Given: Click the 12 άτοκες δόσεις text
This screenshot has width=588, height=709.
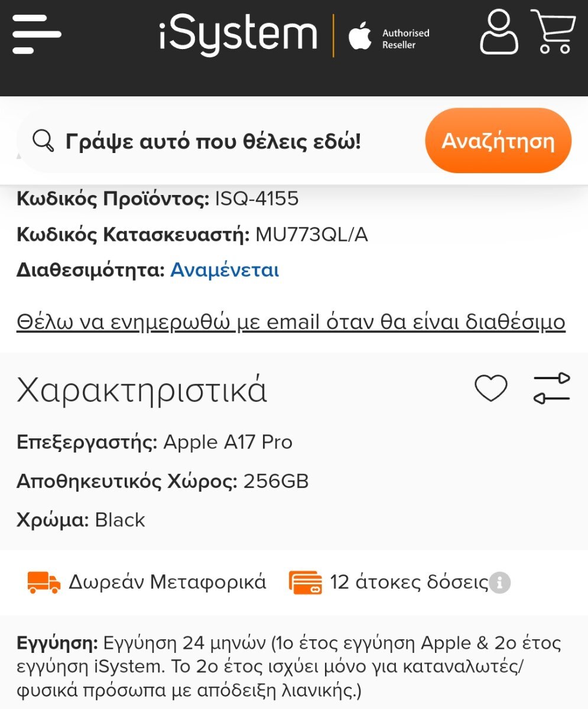Looking at the screenshot, I should [409, 583].
